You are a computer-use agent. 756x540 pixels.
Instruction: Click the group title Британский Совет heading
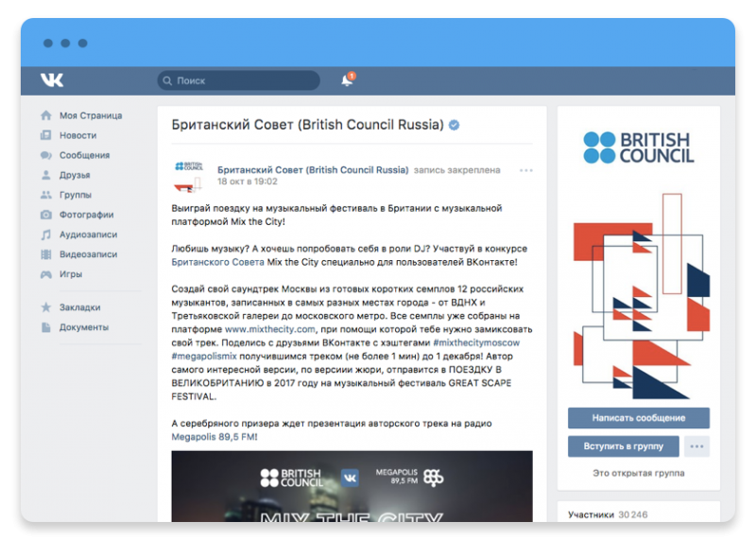[x=308, y=125]
